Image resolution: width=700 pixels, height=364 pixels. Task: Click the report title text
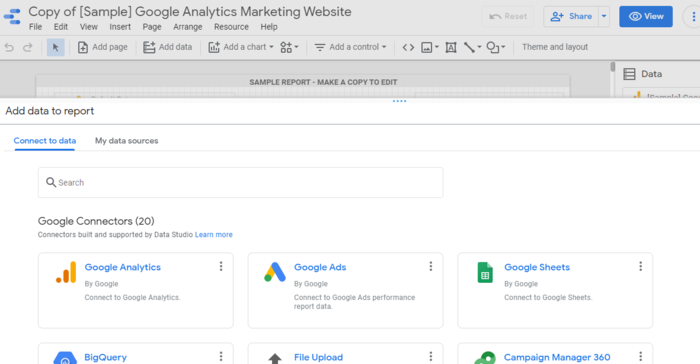190,12
